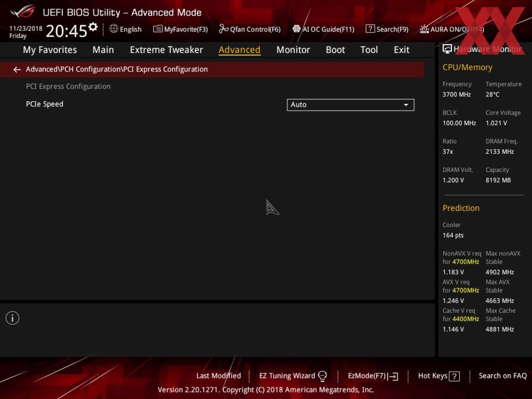
Task: Select the PCIe Speed setting label
Action: 45,104
